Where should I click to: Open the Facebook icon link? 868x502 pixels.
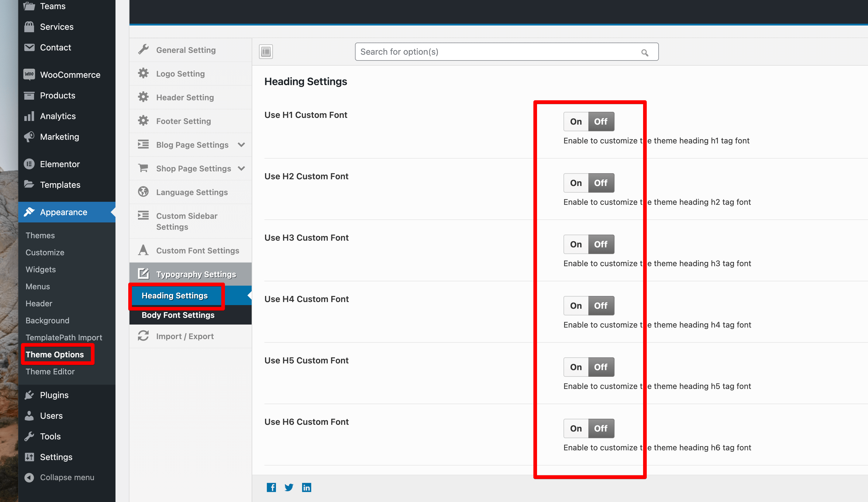271,487
